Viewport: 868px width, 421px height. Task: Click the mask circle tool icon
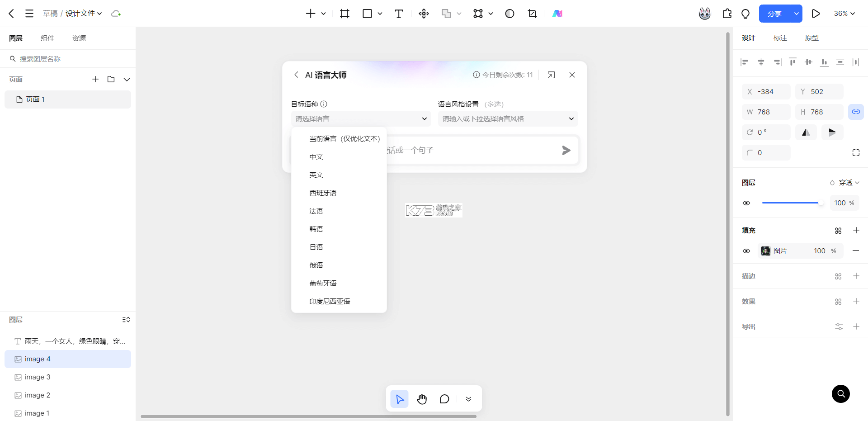coord(509,14)
